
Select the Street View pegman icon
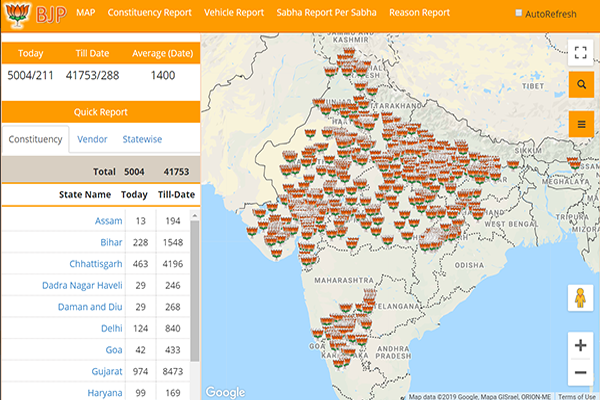tap(580, 298)
